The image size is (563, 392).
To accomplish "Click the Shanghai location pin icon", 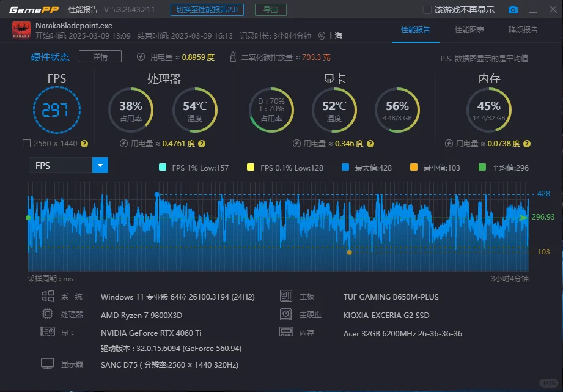I will [322, 36].
